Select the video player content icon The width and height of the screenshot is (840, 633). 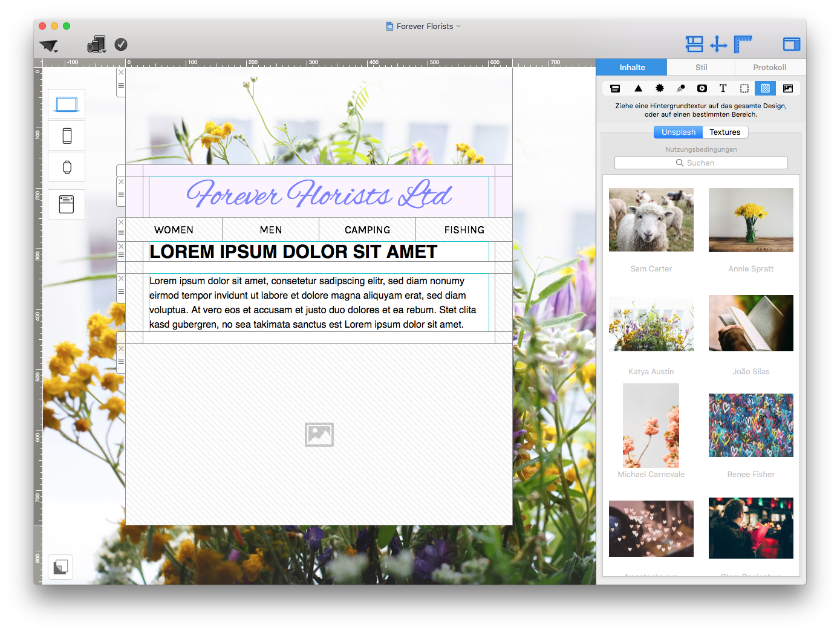(x=702, y=88)
